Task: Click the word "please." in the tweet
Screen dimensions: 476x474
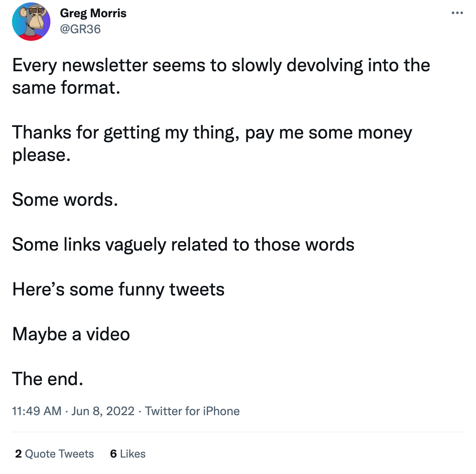Action: [42, 155]
